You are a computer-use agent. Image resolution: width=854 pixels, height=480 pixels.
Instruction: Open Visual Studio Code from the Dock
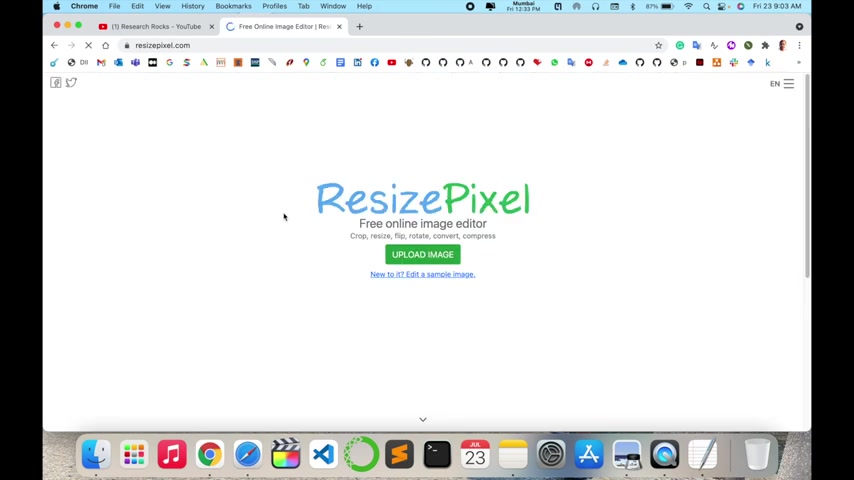tap(324, 454)
